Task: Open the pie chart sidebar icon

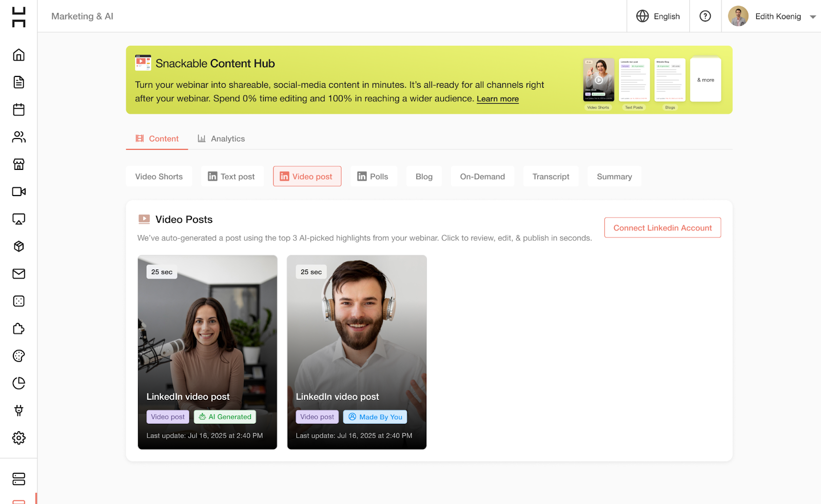Action: (18, 383)
